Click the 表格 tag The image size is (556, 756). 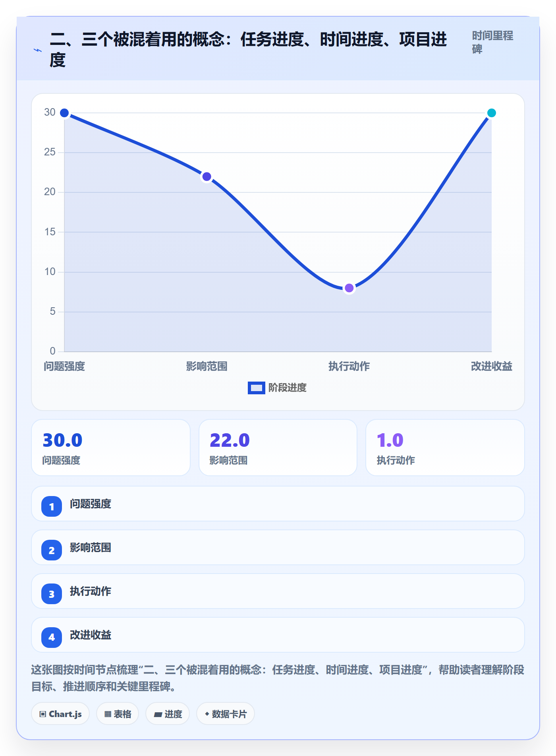pos(118,714)
